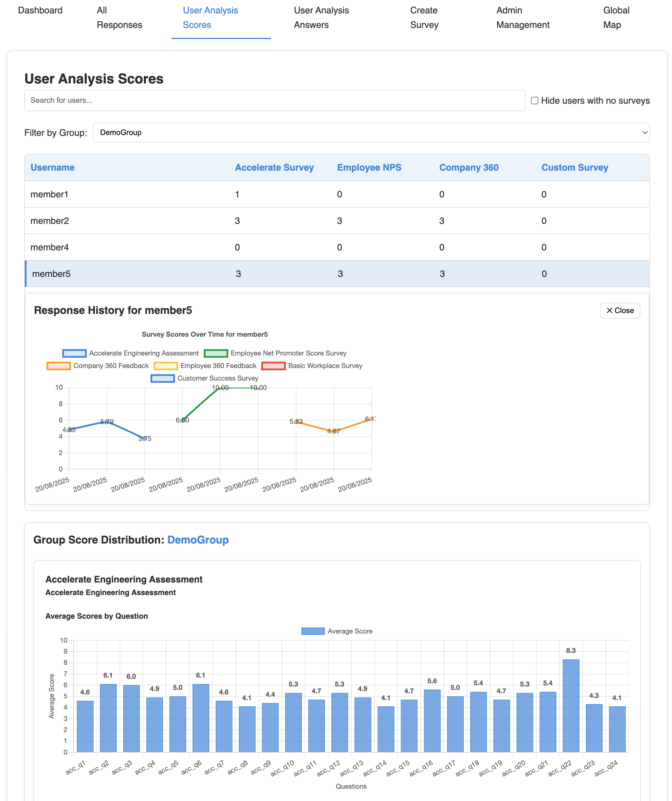
Task: Open the All Responses tab
Action: [119, 18]
